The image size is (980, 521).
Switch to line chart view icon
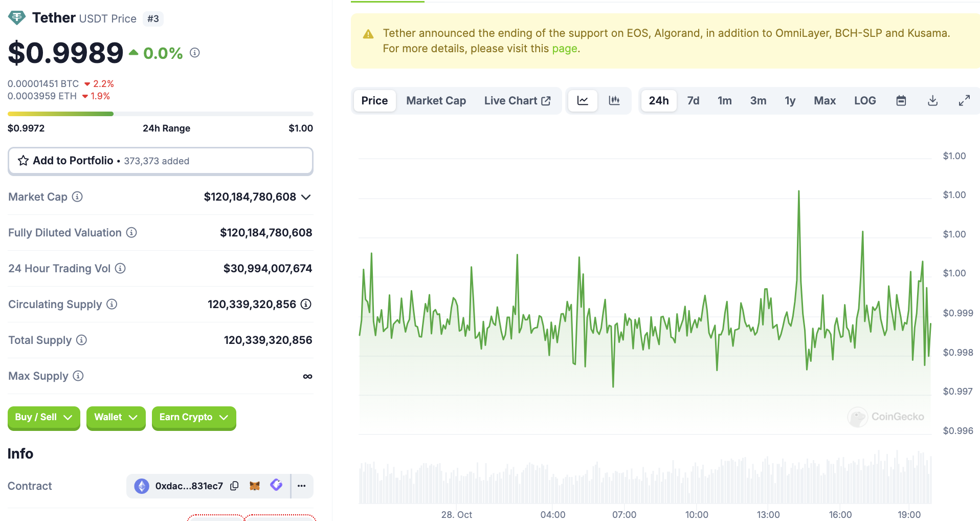583,100
